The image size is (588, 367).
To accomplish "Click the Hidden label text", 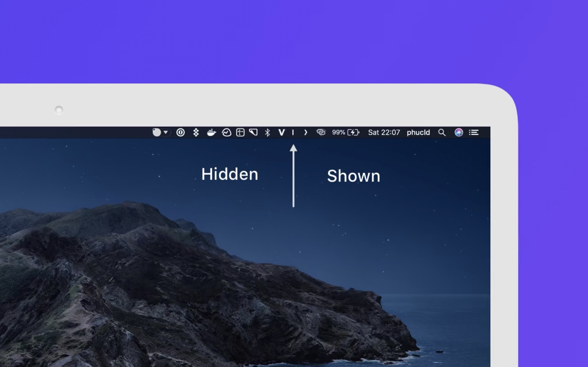I will point(230,174).
